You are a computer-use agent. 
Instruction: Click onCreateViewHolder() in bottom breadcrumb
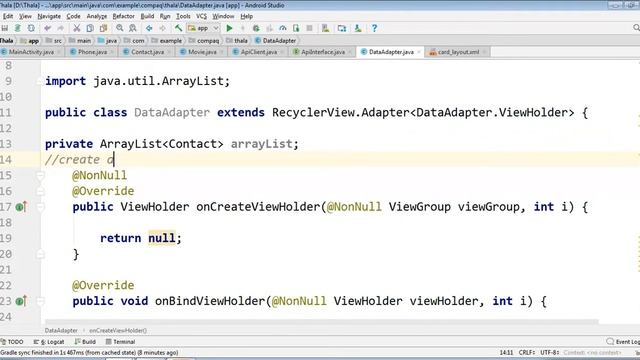[x=118, y=331]
